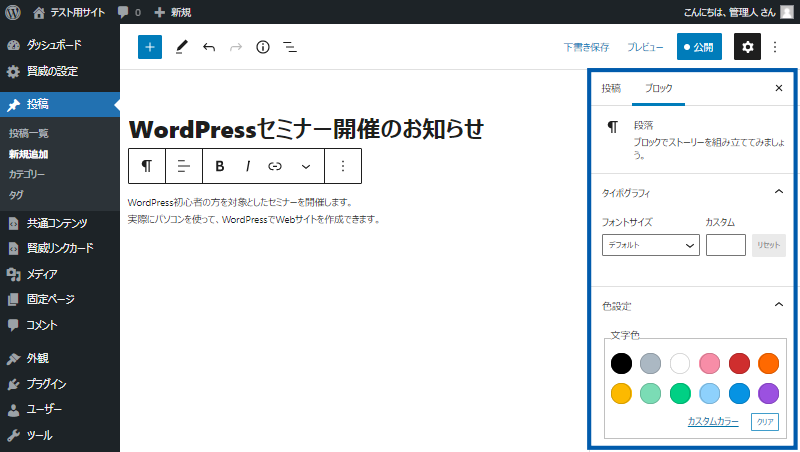Toggle the settings gear sidebar
Viewport: 800px width, 452px height.
(x=747, y=46)
